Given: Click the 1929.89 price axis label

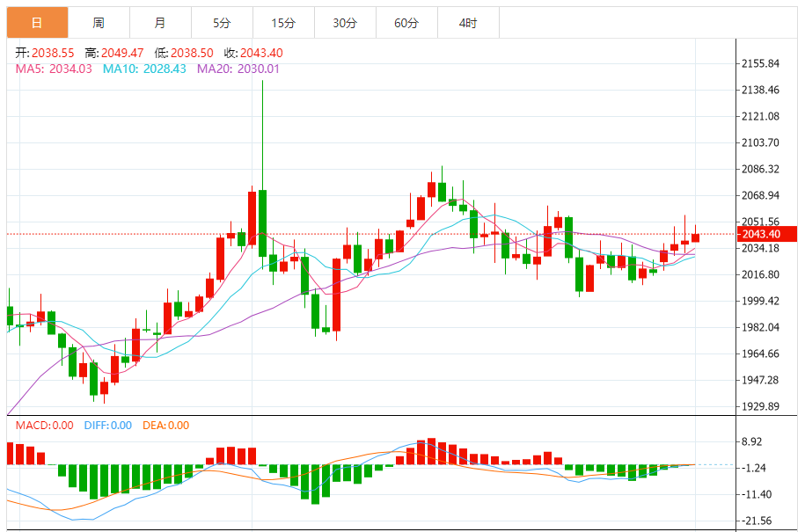Looking at the screenshot, I should click(x=760, y=406).
